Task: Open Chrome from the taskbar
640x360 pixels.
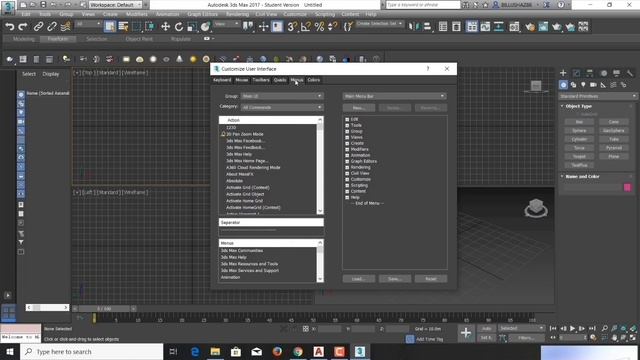Action: (298, 351)
